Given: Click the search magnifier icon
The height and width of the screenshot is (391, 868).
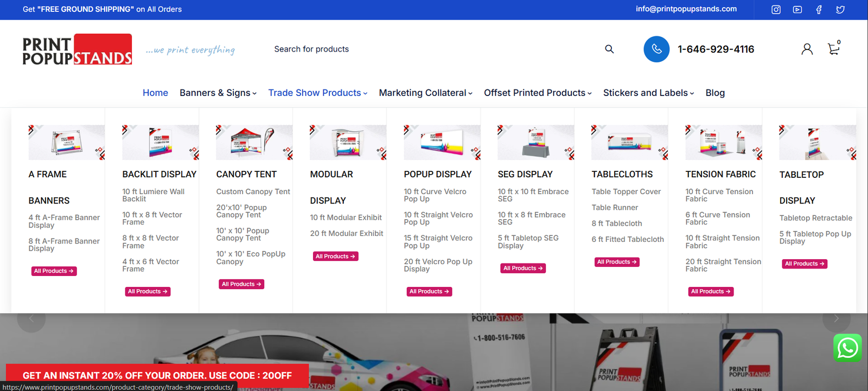Looking at the screenshot, I should [609, 49].
